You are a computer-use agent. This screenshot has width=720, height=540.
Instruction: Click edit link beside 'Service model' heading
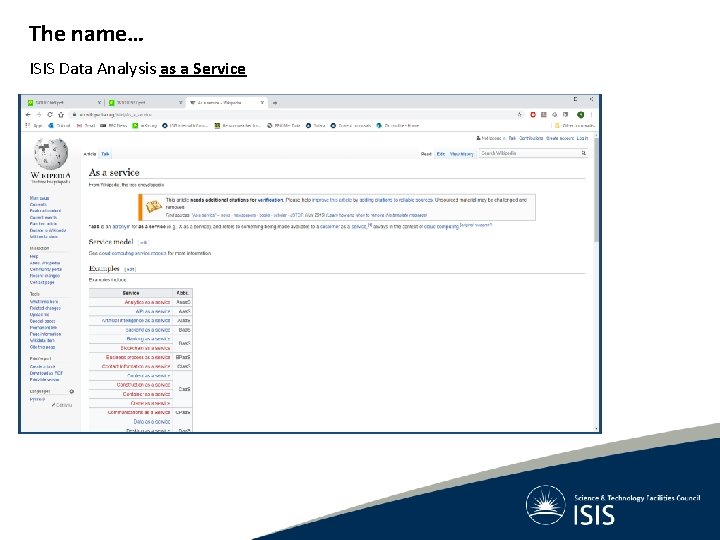(x=143, y=243)
